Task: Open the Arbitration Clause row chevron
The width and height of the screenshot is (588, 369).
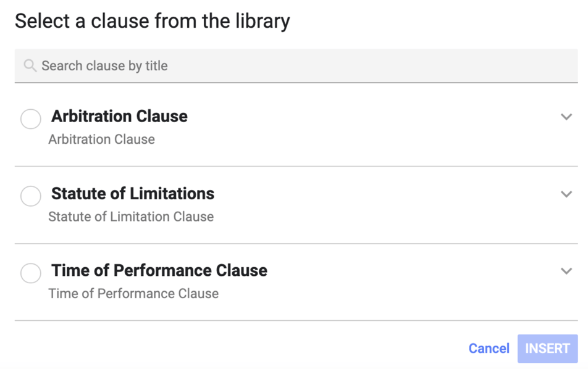Action: pos(566,117)
